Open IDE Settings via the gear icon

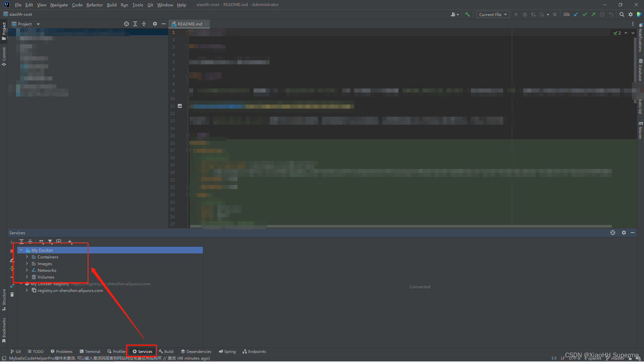[631, 14]
